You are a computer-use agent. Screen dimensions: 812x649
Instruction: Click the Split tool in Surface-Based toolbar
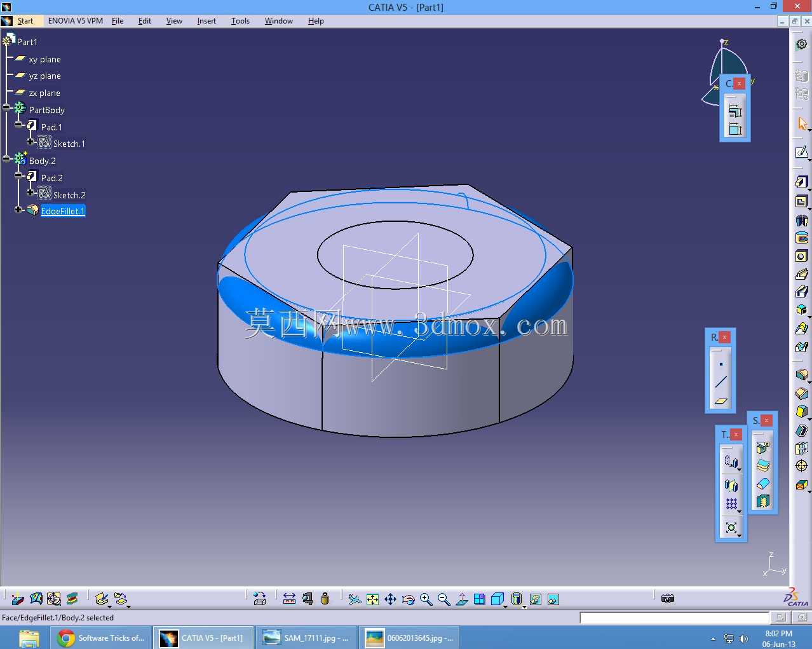pos(762,447)
